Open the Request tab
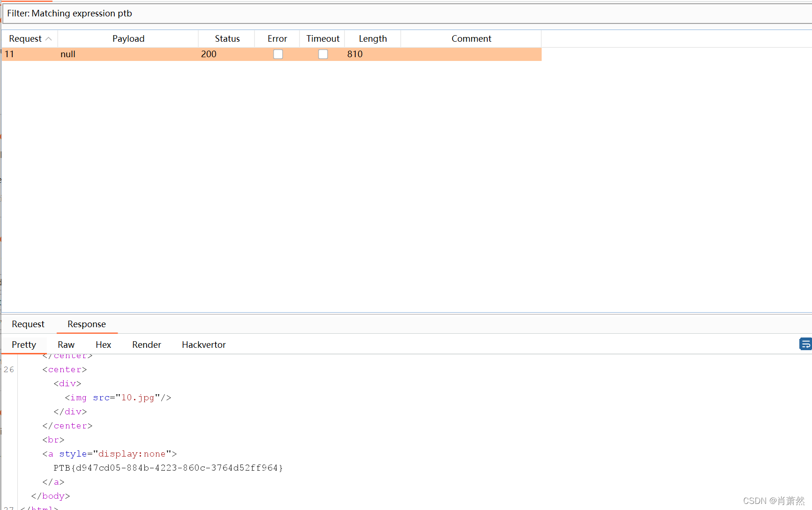Image resolution: width=812 pixels, height=510 pixels. 28,324
